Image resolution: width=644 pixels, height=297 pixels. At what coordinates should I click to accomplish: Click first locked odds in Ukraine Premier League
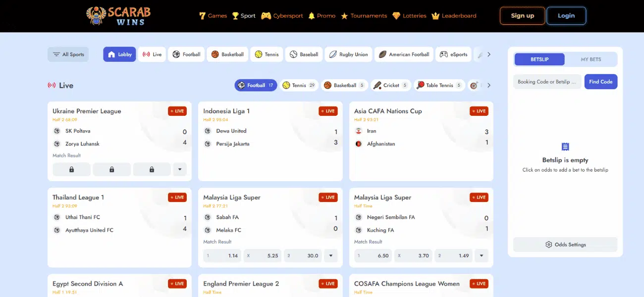pos(71,169)
